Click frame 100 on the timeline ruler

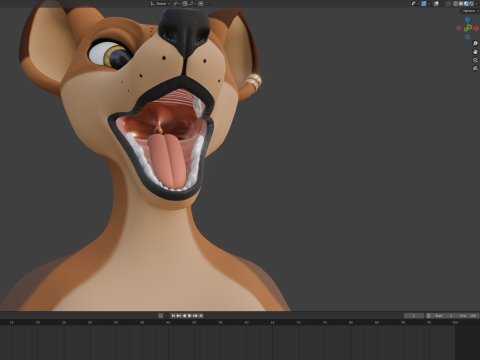pos(455,322)
